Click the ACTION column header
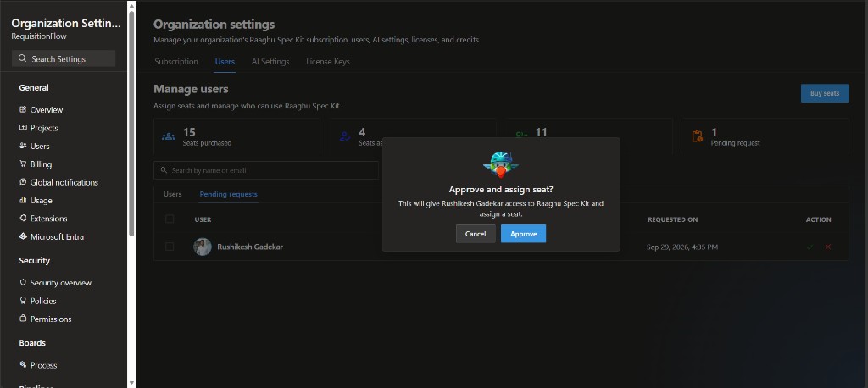This screenshot has height=388, width=868. click(818, 219)
